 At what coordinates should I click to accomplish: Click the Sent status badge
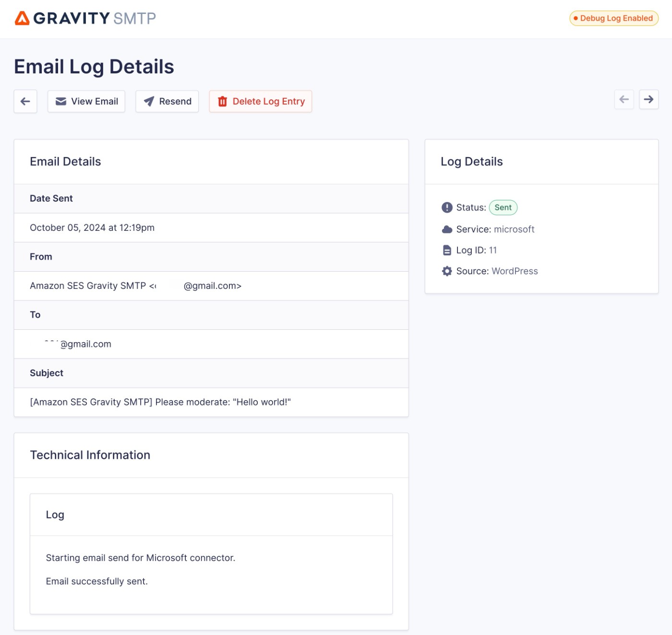(503, 207)
